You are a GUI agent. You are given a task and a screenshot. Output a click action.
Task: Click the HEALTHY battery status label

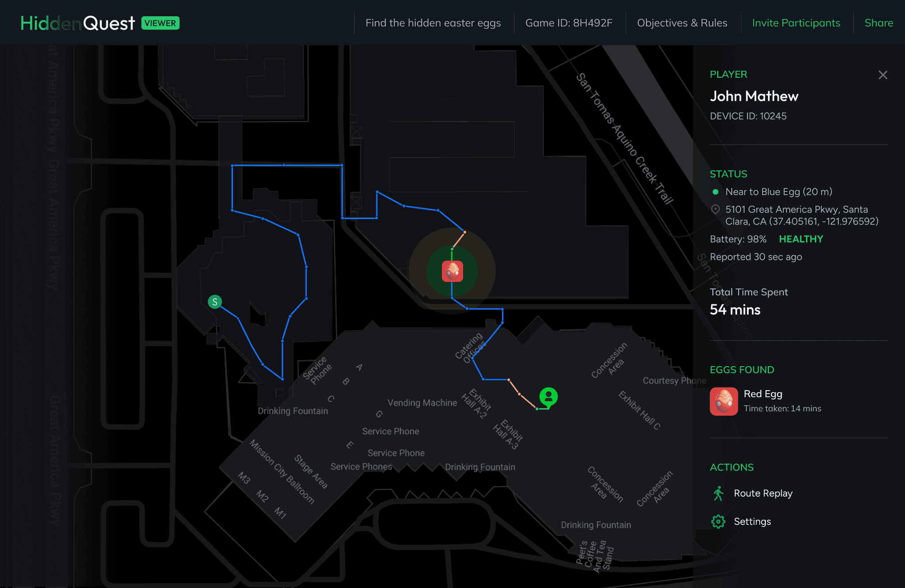pyautogui.click(x=801, y=239)
